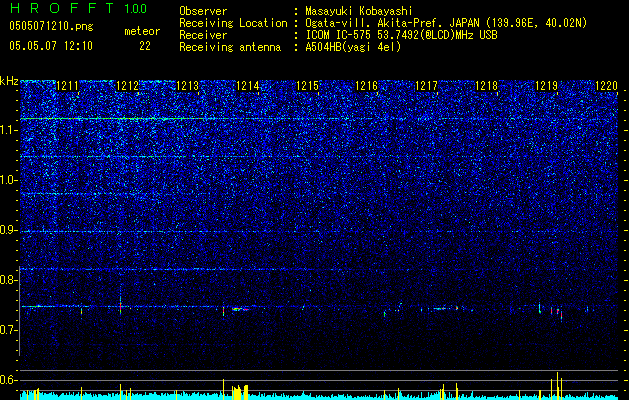Click the 1215 time marker
This screenshot has height=400, width=629.
[307, 86]
